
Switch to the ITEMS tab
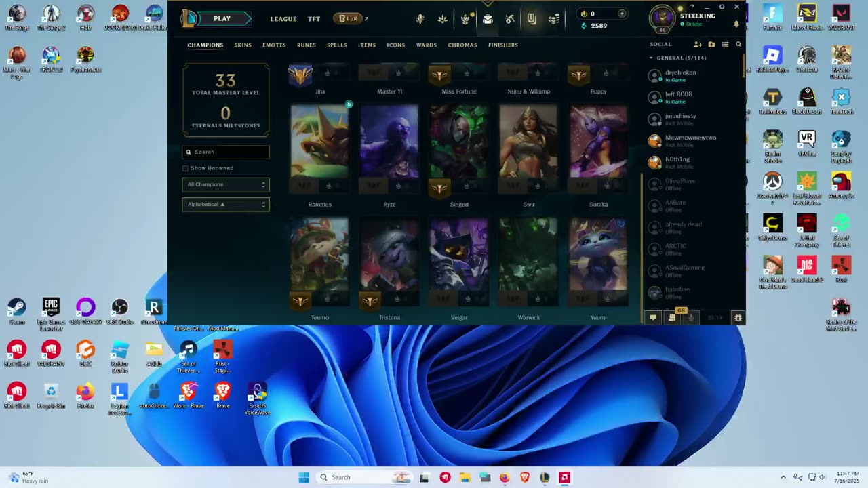[367, 45]
